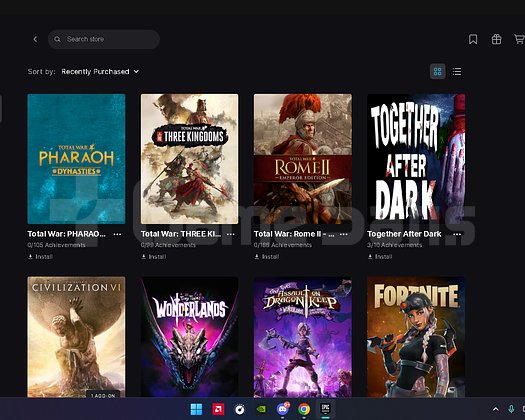Open more options for Total War: Rome II
The height and width of the screenshot is (420, 525).
click(344, 234)
